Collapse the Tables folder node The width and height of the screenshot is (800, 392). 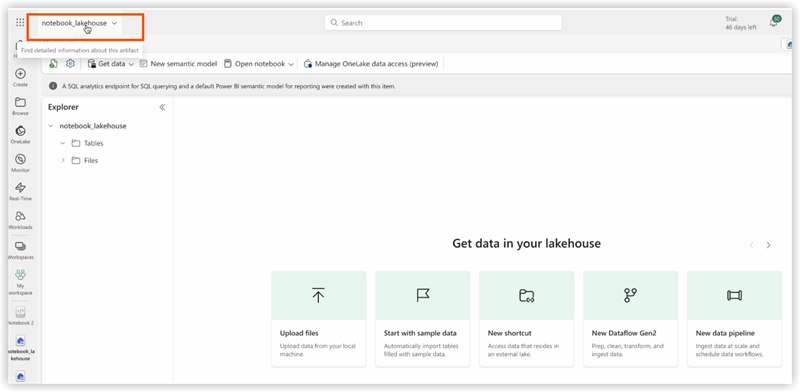pyautogui.click(x=63, y=143)
